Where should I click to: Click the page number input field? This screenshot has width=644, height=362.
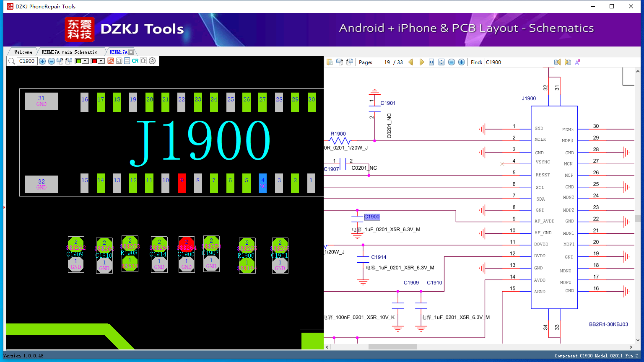tap(383, 62)
